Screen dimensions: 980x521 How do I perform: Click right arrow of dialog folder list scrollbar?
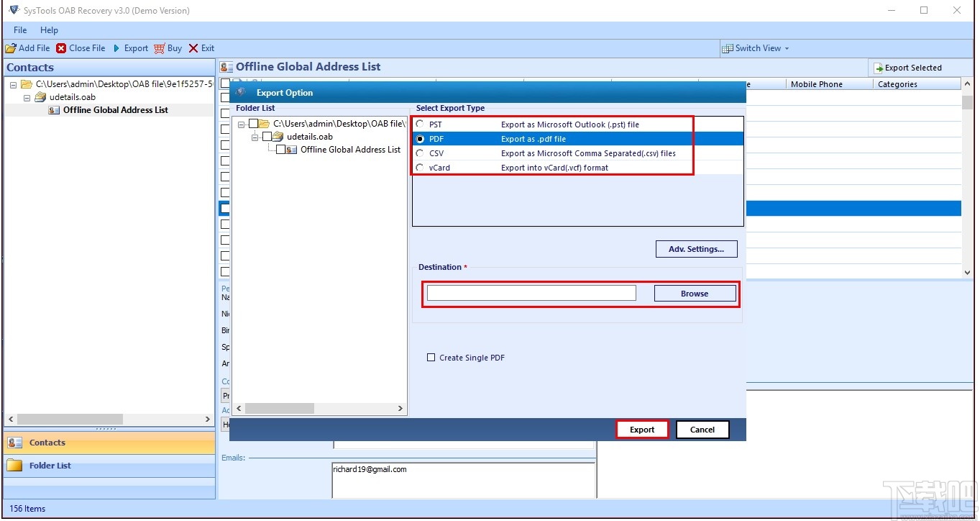pos(400,408)
